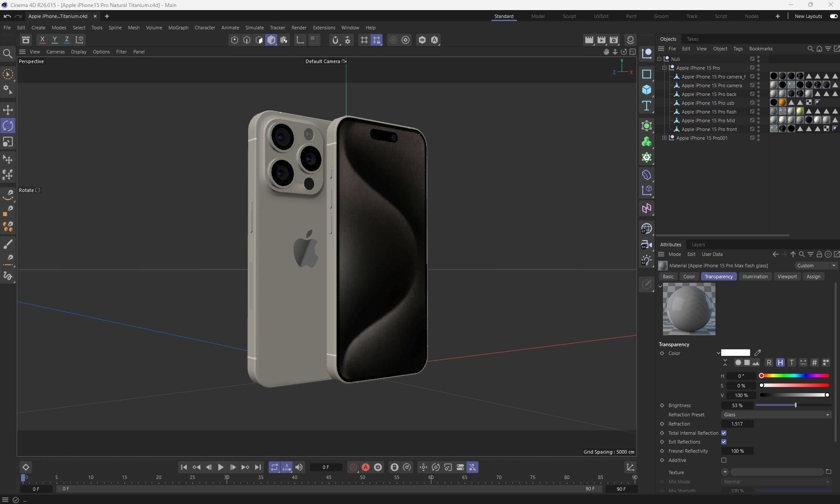Switch color mode to RGB
Viewport: 840px width, 504px height.
coord(769,362)
